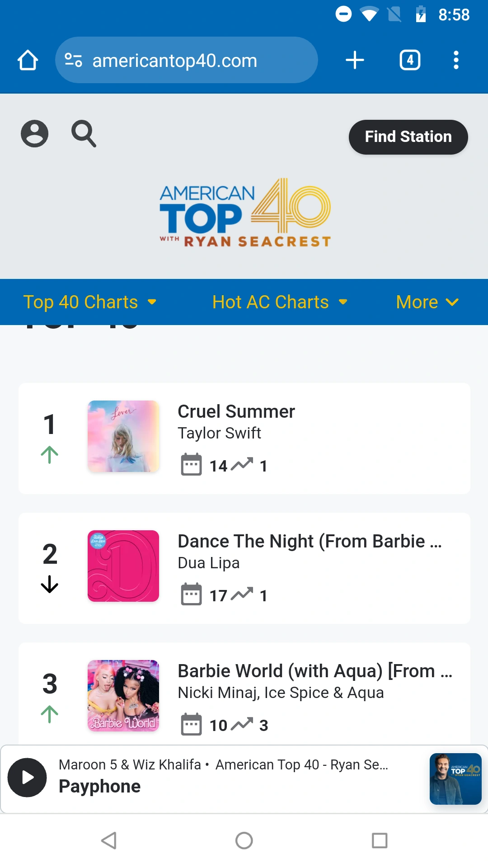The width and height of the screenshot is (488, 868).
Task: Tap the Ryan Seacrest show thumbnail
Action: [455, 779]
